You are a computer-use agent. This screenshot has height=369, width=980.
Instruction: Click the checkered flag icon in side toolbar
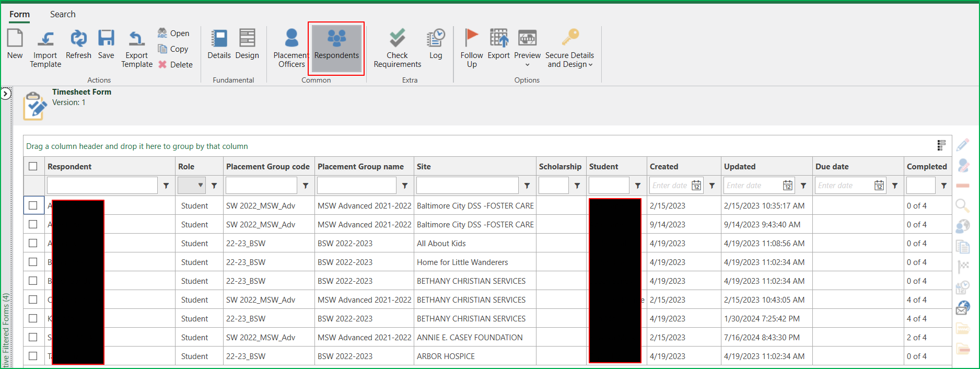(x=963, y=267)
